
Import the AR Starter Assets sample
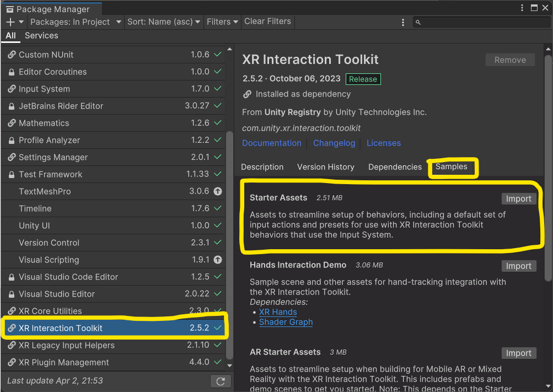(x=519, y=353)
